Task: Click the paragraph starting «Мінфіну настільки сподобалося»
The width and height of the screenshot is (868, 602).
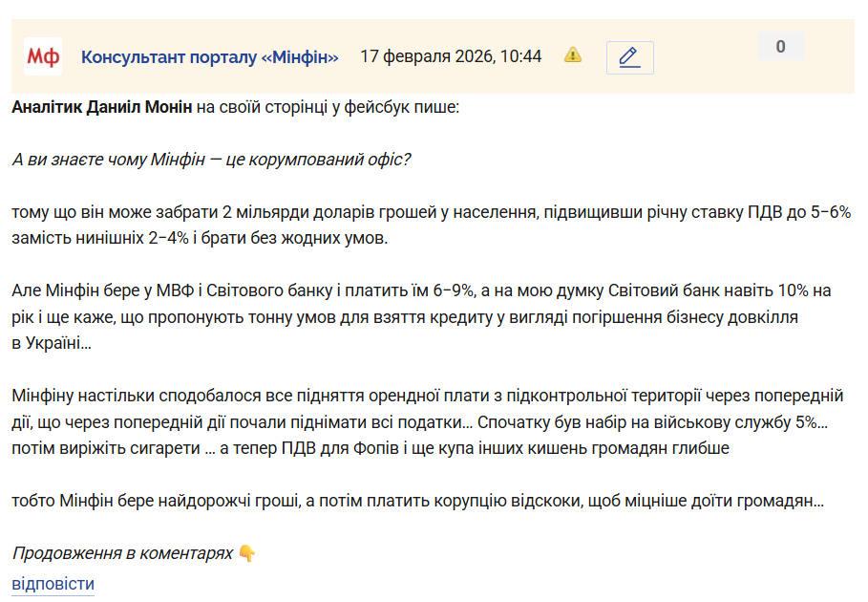Action: tap(427, 395)
